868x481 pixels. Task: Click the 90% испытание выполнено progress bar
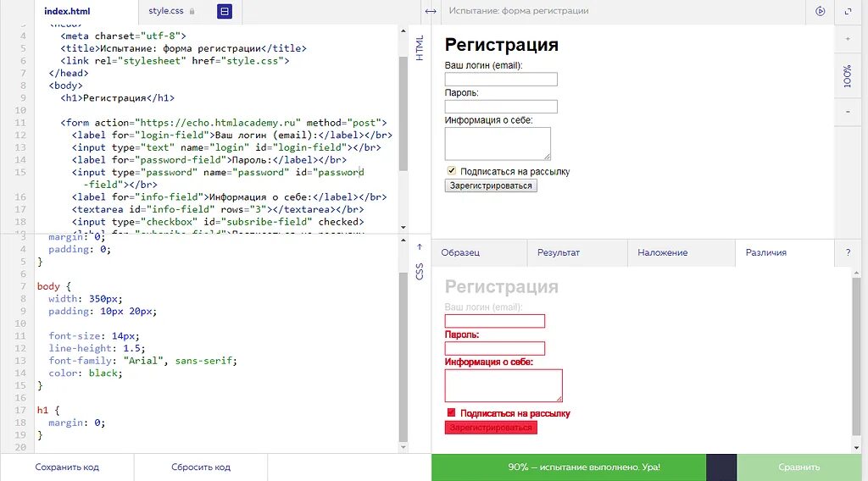point(569,467)
